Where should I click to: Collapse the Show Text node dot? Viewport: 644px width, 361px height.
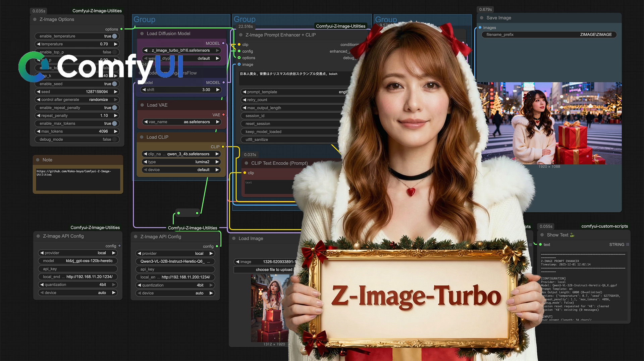542,235
